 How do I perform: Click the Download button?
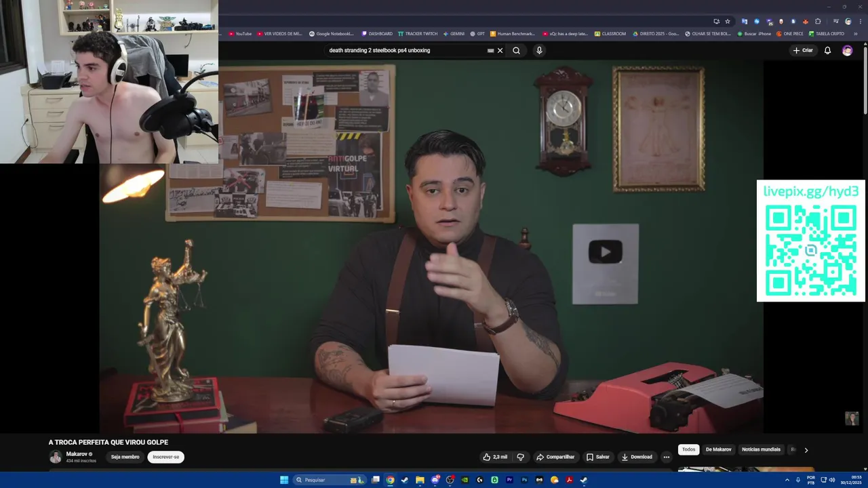tap(637, 457)
